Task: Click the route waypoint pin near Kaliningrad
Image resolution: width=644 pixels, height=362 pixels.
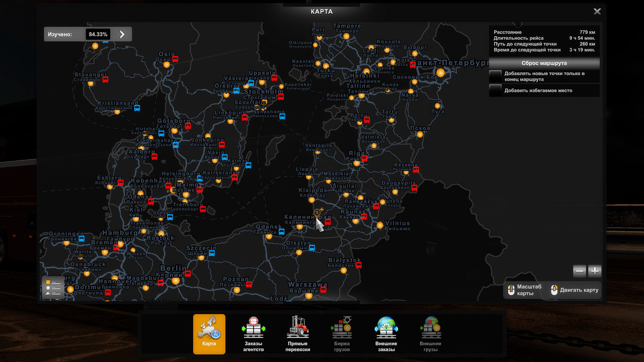Action: click(318, 213)
